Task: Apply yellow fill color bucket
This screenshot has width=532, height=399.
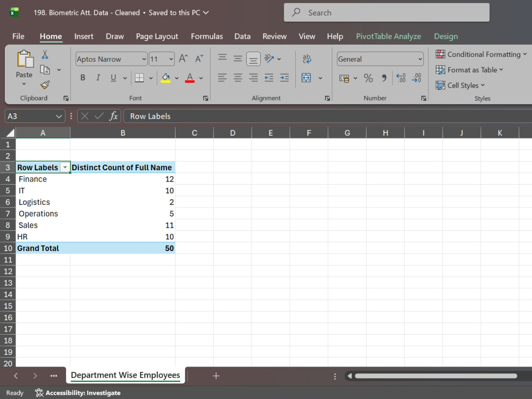Action: tap(165, 78)
